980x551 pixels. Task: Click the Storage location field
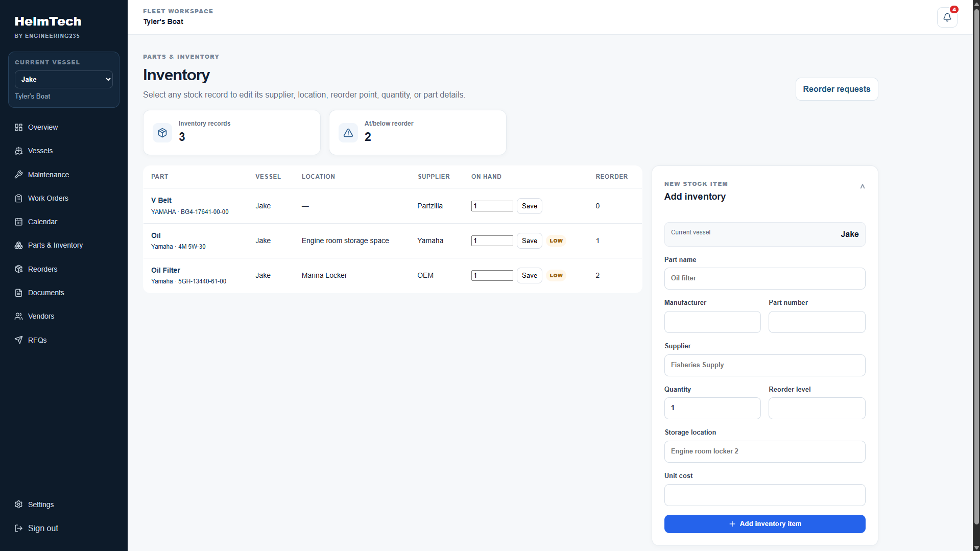(x=764, y=451)
